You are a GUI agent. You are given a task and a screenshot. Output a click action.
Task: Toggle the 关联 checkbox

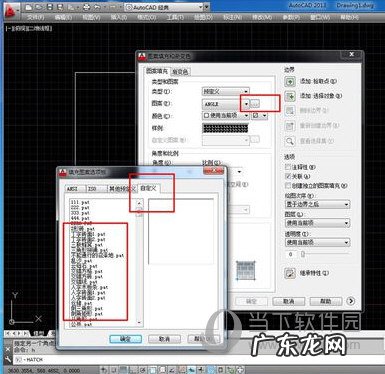[288, 176]
